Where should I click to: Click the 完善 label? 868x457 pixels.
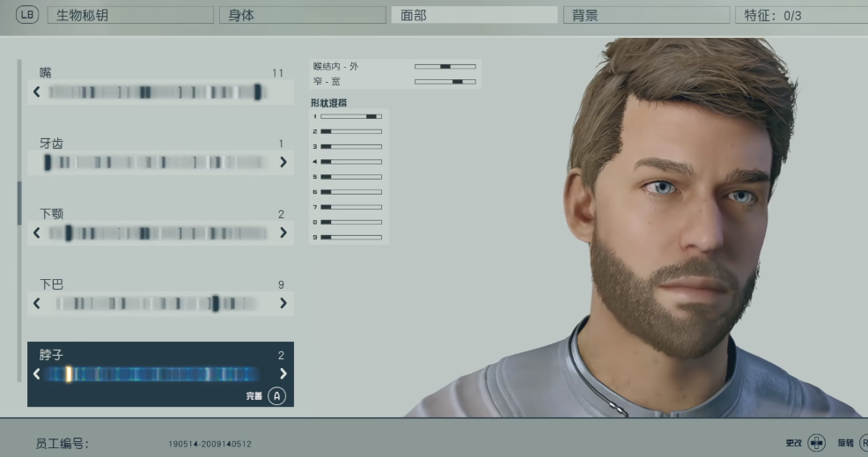(254, 395)
